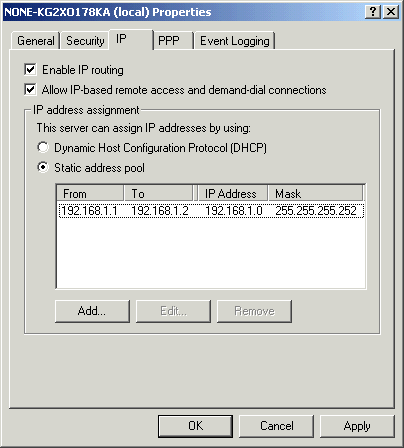
Task: Click the Cancel button
Action: [276, 426]
